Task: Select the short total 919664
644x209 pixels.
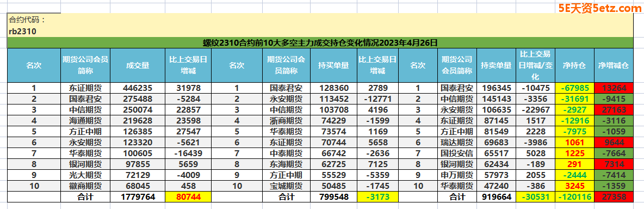Action: tap(496, 197)
